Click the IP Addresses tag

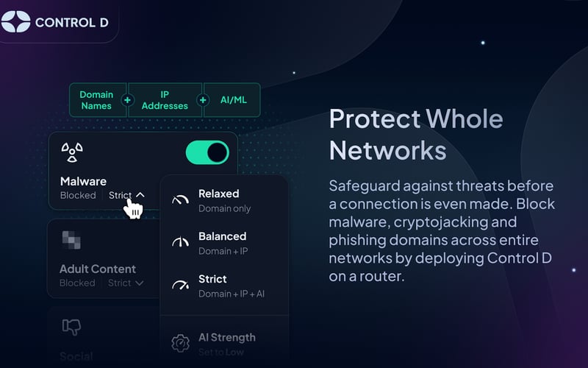click(164, 100)
